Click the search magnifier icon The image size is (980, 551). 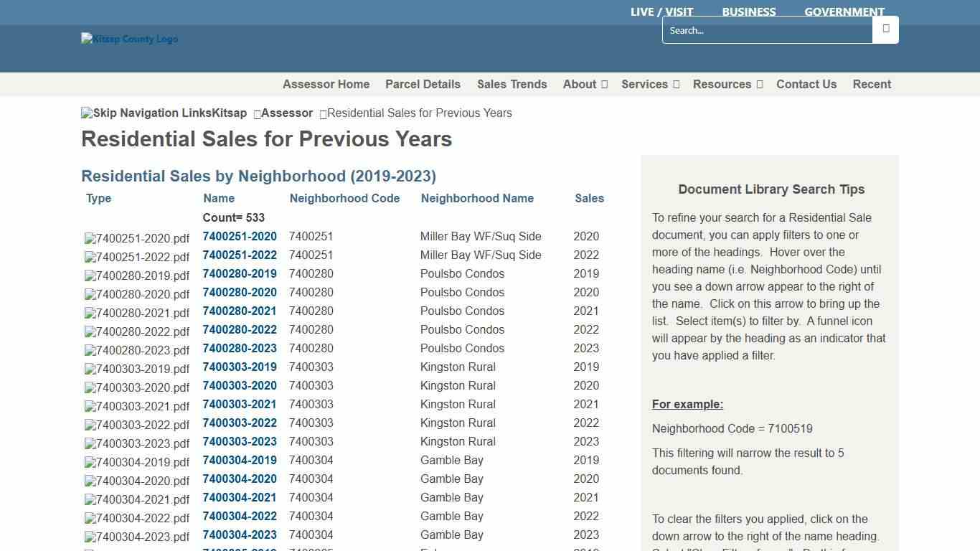click(885, 29)
